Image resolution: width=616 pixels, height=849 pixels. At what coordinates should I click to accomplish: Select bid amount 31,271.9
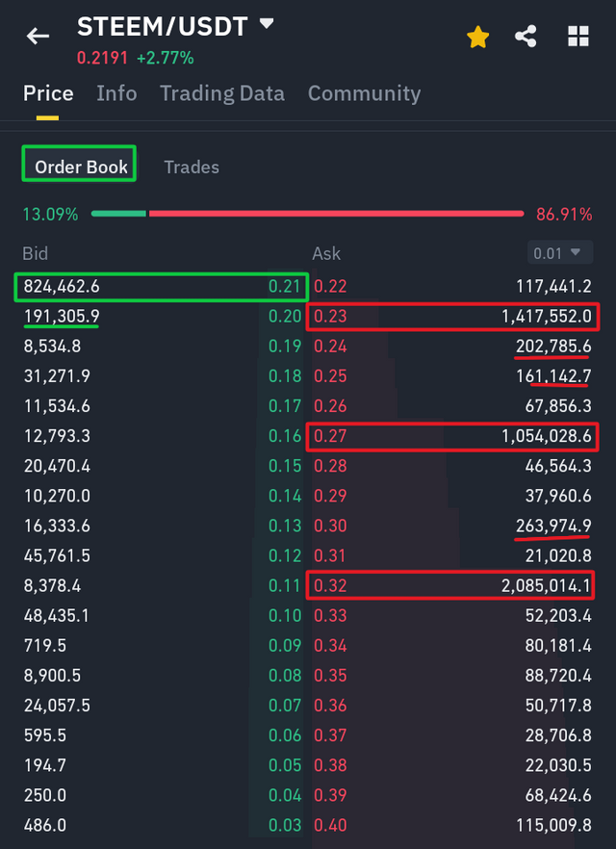tap(57, 376)
